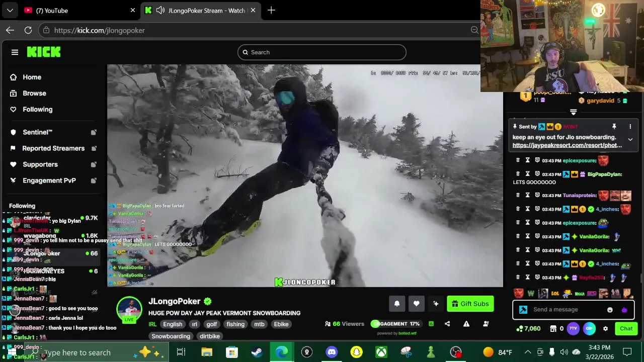Click the zoom icon in address bar
This screenshot has height=362, width=644.
click(474, 30)
